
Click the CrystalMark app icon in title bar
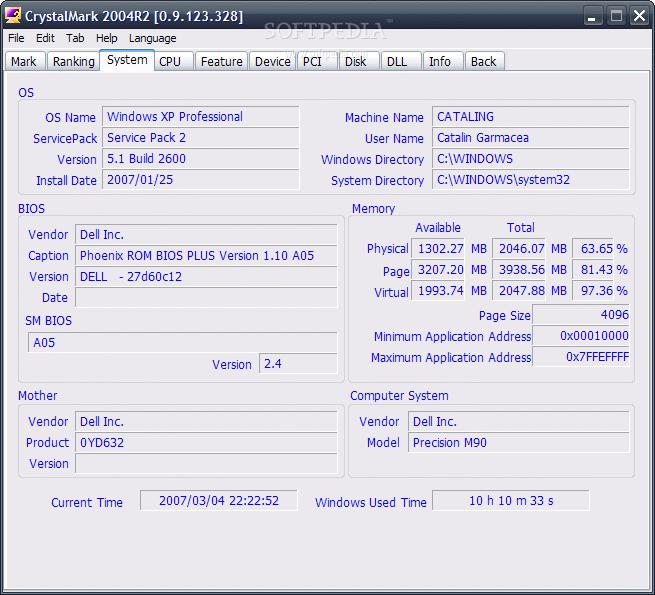click(14, 16)
